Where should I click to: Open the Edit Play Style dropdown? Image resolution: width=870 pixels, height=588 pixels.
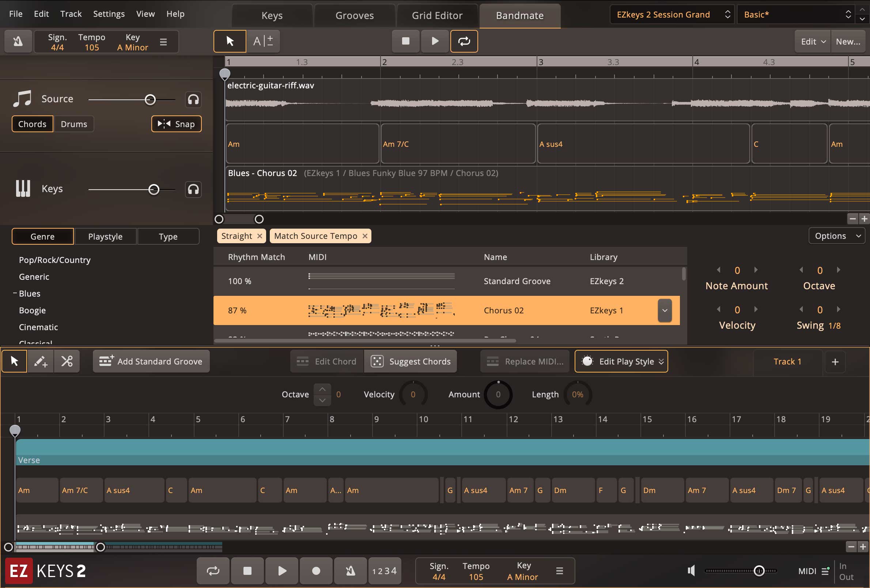coord(621,361)
